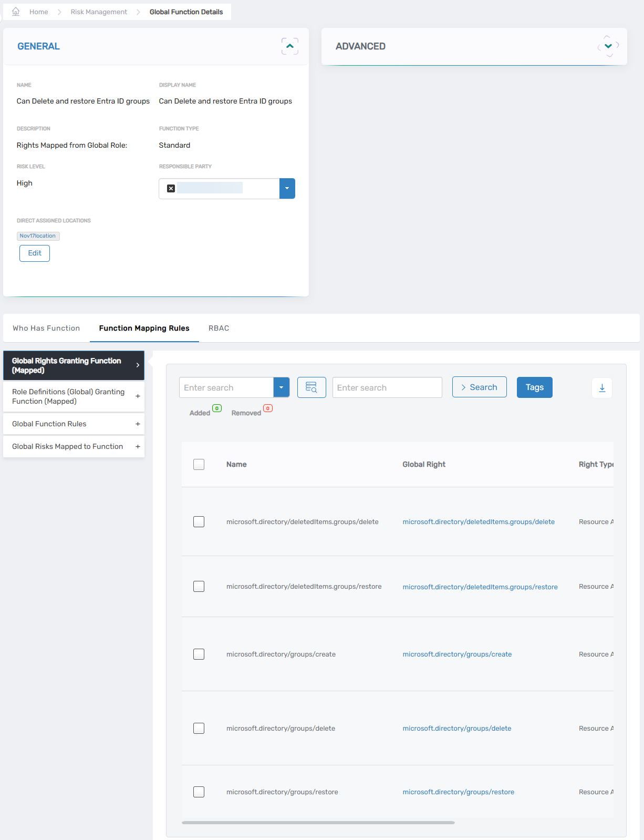Remove responsible party with X icon
This screenshot has width=644, height=840.
click(171, 188)
